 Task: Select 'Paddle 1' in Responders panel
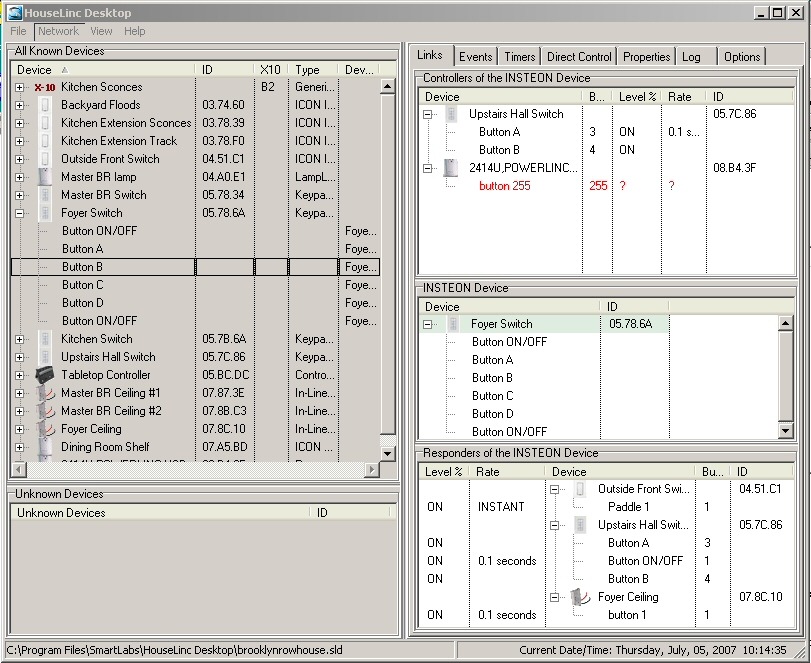[628, 507]
